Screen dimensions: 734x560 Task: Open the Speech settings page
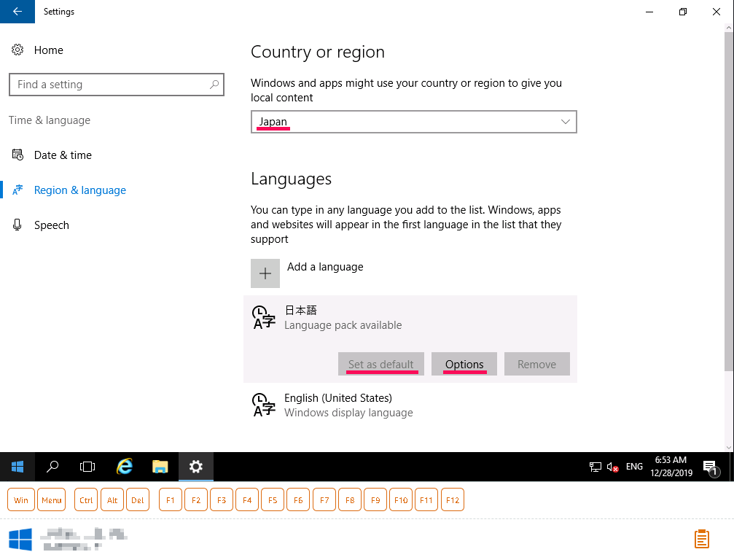coord(52,225)
